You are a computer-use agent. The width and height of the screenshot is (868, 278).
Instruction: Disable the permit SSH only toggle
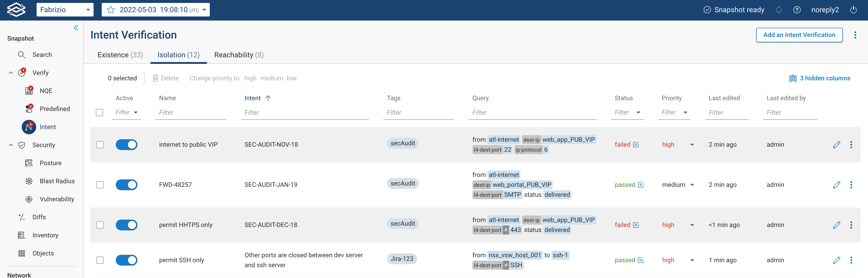click(x=126, y=260)
